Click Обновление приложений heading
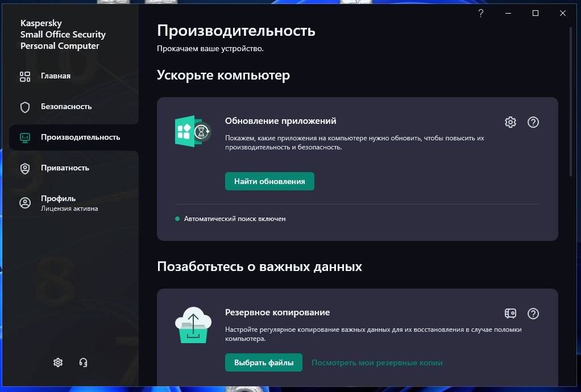The height and width of the screenshot is (392, 581). (x=280, y=120)
